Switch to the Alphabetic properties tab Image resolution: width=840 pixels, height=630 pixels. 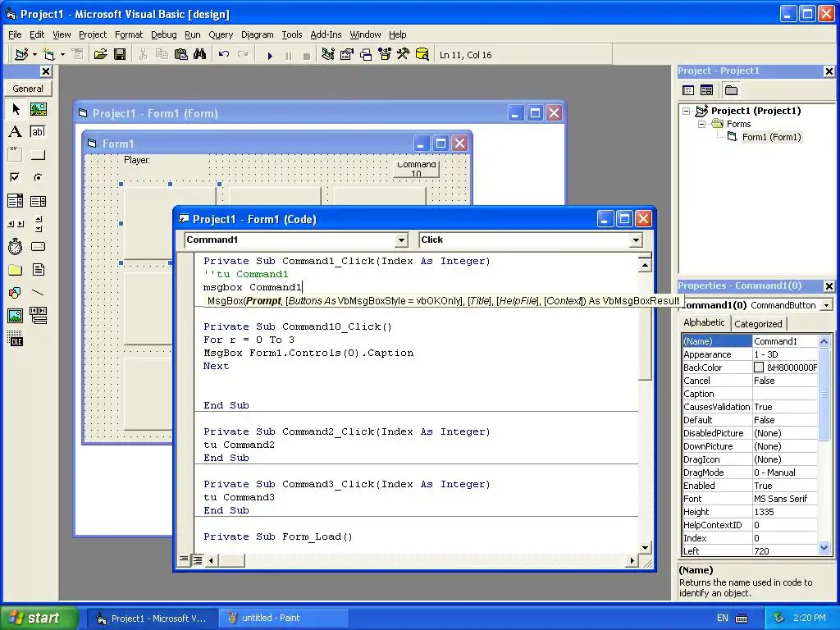pos(704,322)
